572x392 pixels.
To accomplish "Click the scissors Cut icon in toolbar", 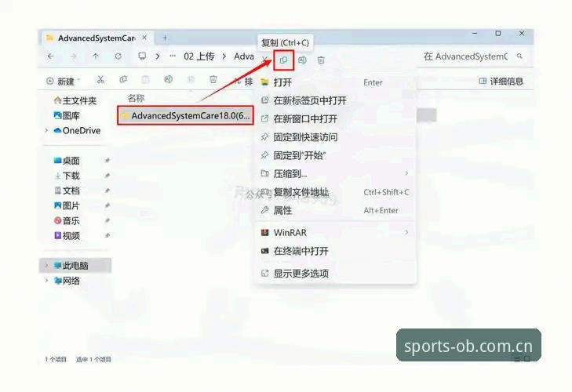I will (x=100, y=79).
